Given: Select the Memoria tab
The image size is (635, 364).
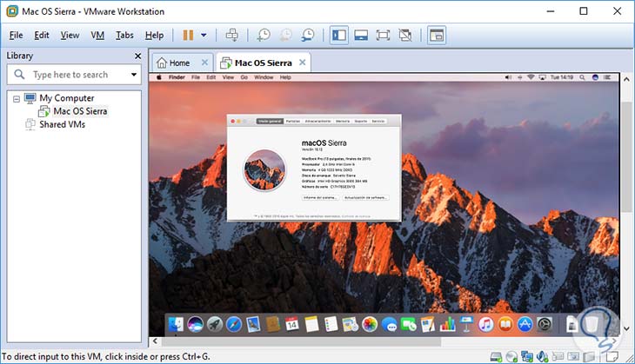Looking at the screenshot, I should click(x=343, y=121).
